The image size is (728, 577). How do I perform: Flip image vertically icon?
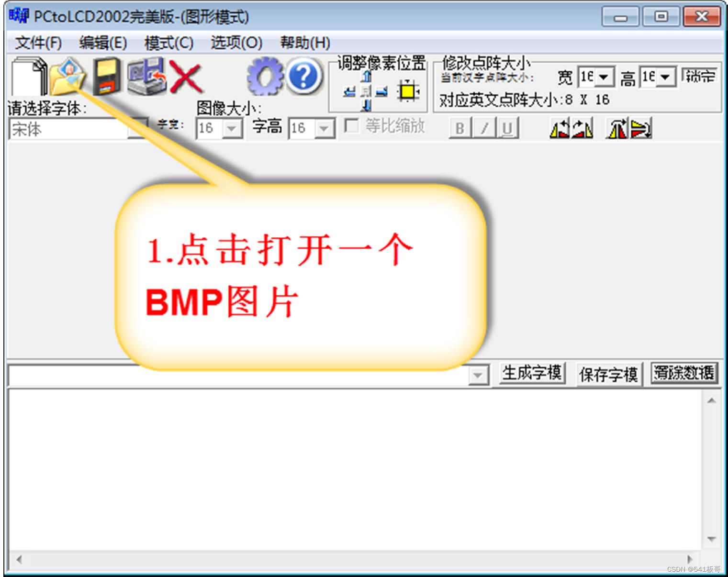click(641, 128)
